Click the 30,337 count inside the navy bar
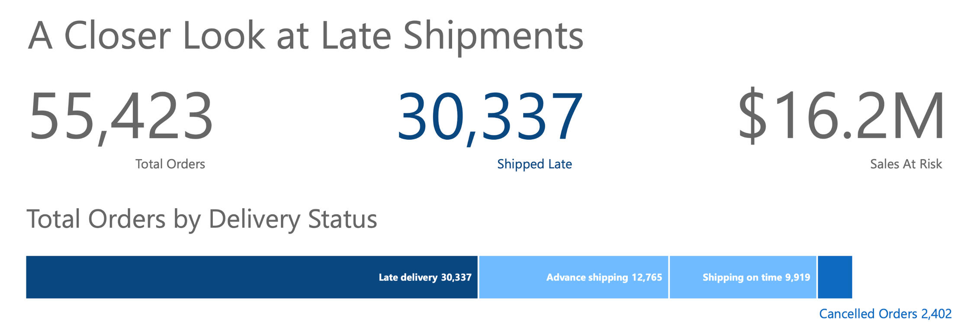 click(456, 277)
